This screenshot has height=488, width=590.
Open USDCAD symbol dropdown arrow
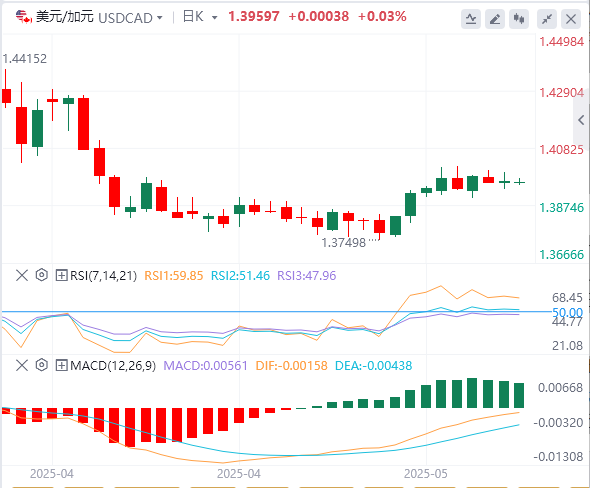pyautogui.click(x=160, y=18)
